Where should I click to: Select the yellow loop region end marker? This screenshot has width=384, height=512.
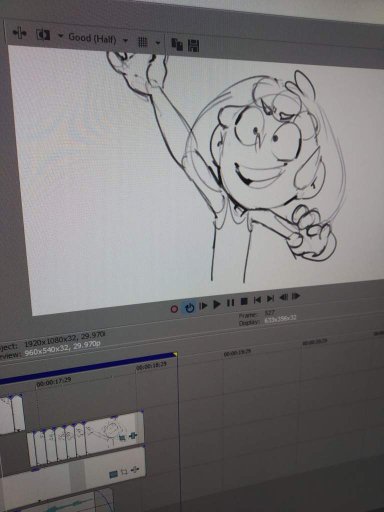point(175,355)
